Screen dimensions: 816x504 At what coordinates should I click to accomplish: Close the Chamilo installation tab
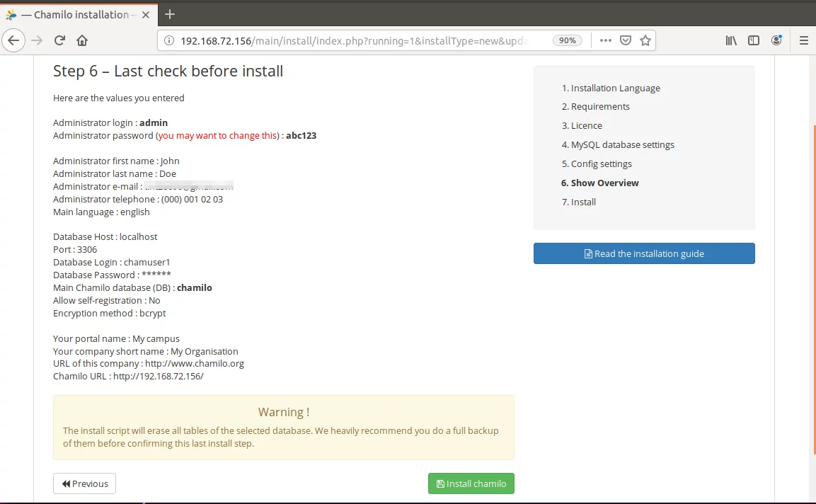click(x=146, y=15)
